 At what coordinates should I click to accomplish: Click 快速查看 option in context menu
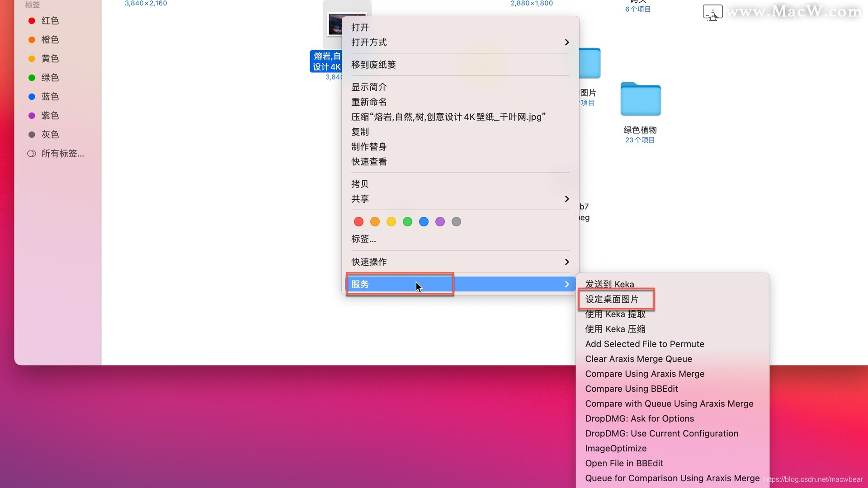click(x=369, y=161)
